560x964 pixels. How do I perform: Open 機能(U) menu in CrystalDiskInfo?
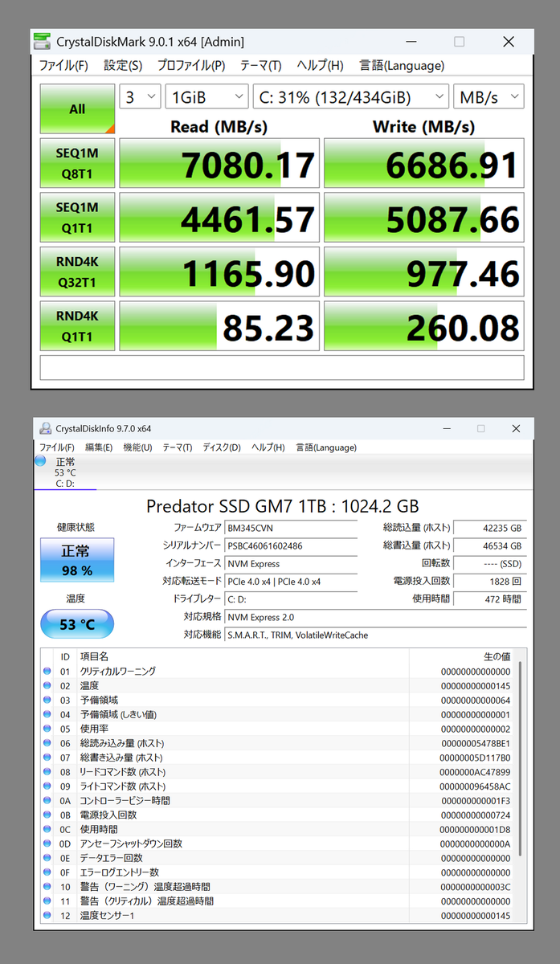(137, 447)
